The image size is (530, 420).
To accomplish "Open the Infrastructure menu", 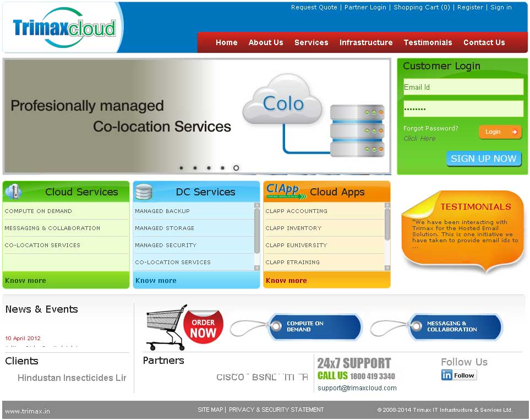I will tap(366, 42).
